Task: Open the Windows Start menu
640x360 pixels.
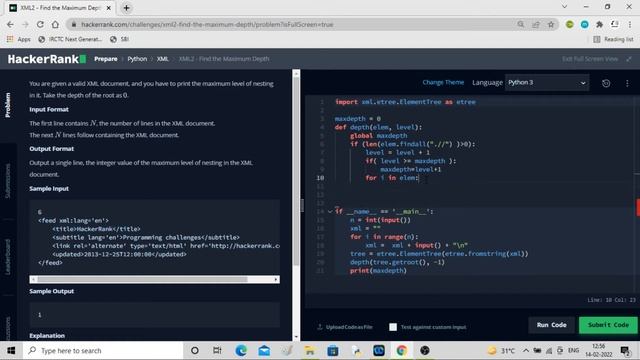Action: [11, 351]
